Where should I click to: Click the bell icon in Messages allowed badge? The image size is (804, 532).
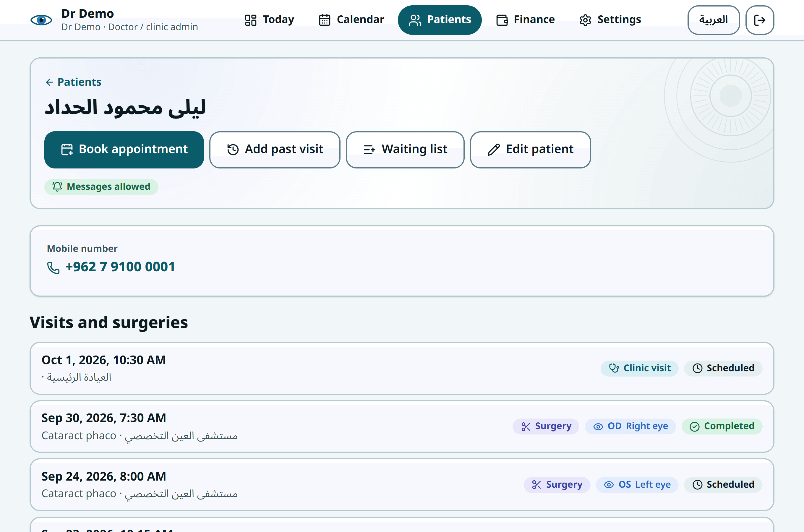click(x=57, y=186)
